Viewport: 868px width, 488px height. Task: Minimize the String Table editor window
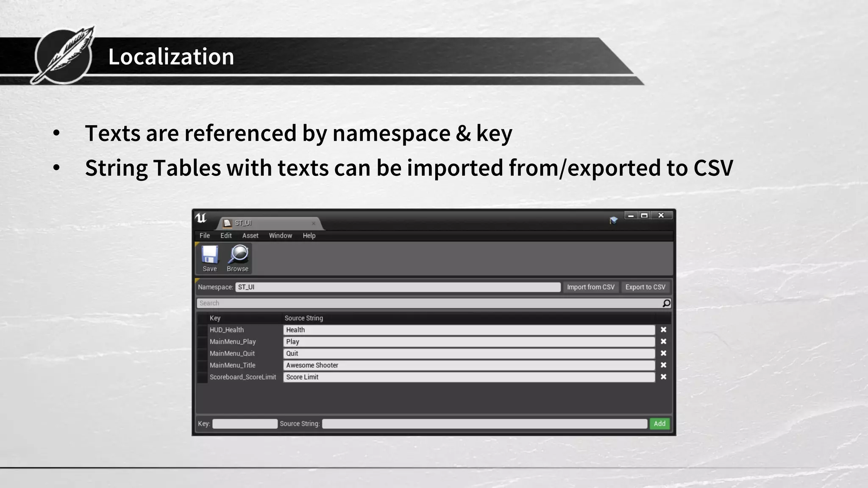tap(631, 216)
